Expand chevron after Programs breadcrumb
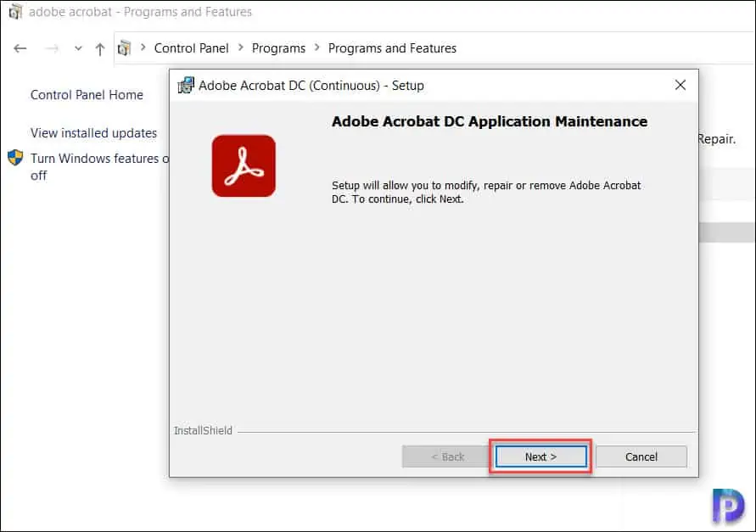Viewport: 756px width, 532px height. (316, 48)
